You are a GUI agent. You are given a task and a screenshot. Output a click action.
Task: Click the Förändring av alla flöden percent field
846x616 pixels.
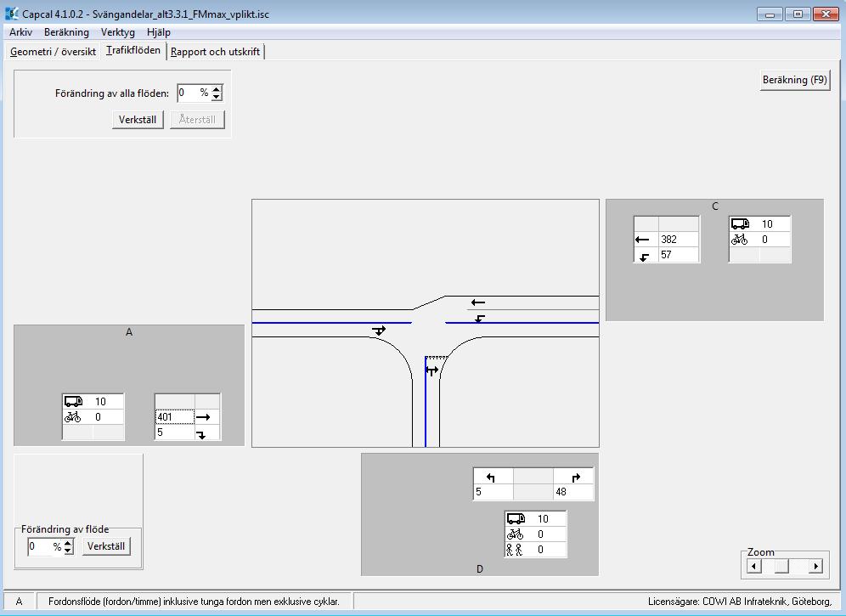(195, 93)
